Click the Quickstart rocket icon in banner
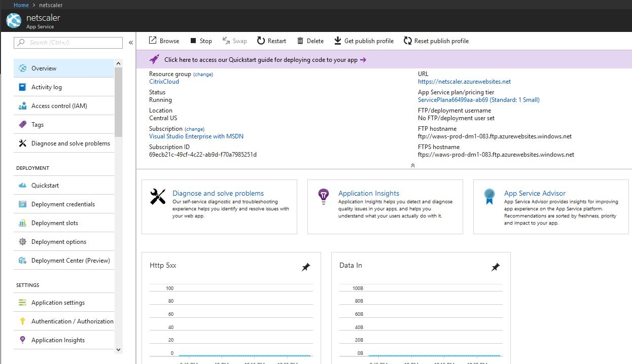This screenshot has width=632, height=364. tap(154, 59)
